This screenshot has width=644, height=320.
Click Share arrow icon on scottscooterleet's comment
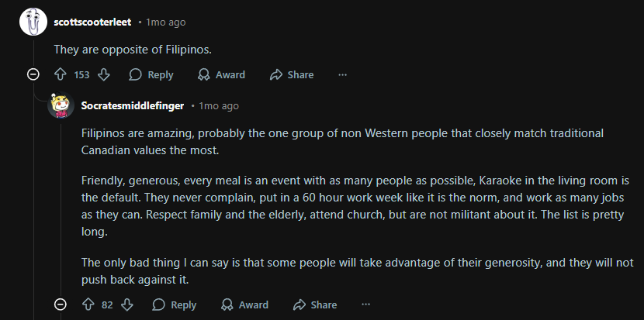point(276,74)
